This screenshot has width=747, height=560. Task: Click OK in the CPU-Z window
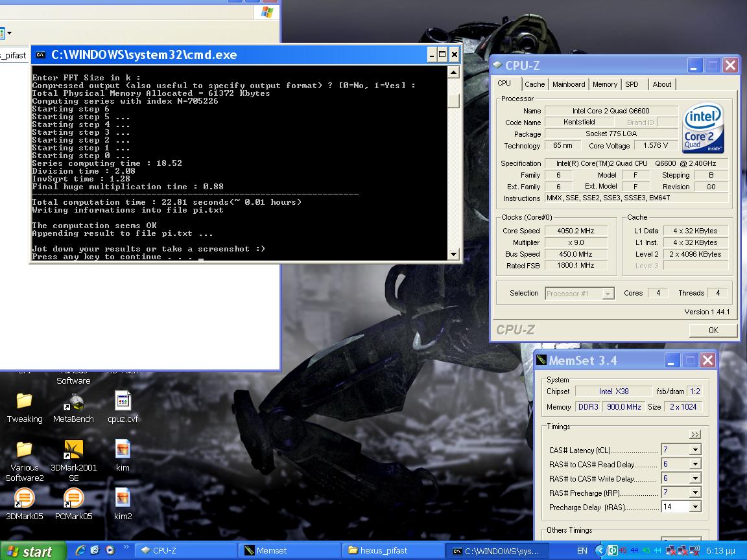coord(713,330)
